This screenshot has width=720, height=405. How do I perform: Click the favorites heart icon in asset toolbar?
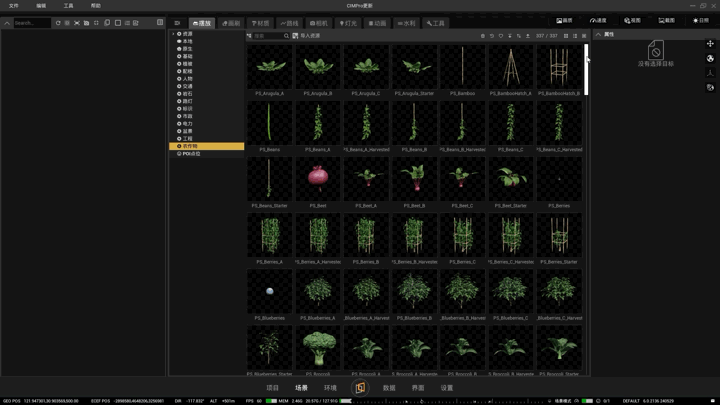501,36
